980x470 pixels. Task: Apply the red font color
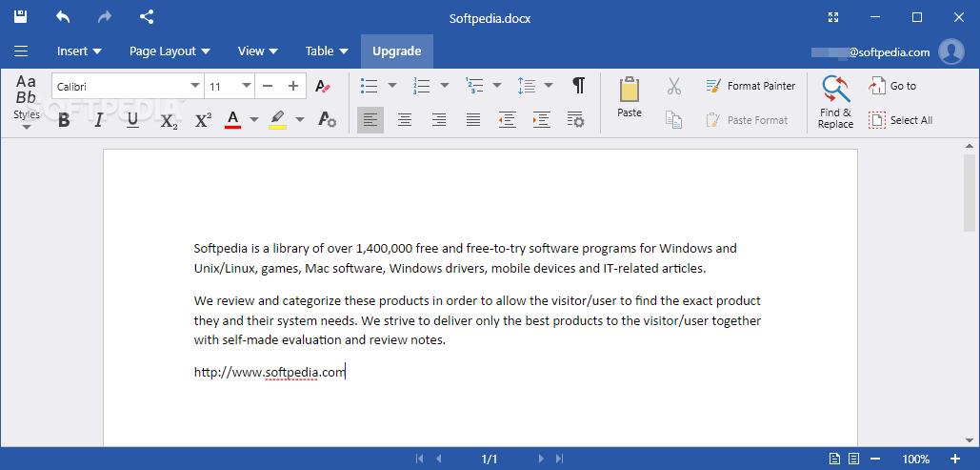click(x=233, y=119)
